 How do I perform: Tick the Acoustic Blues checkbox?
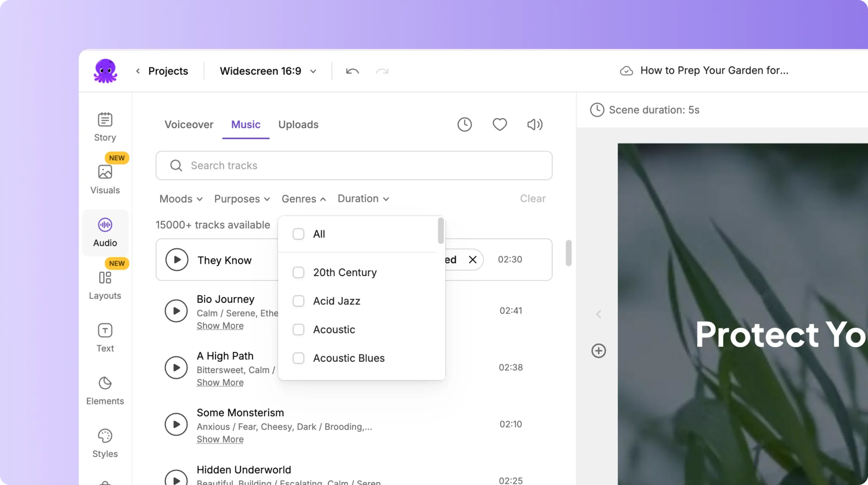click(x=298, y=358)
